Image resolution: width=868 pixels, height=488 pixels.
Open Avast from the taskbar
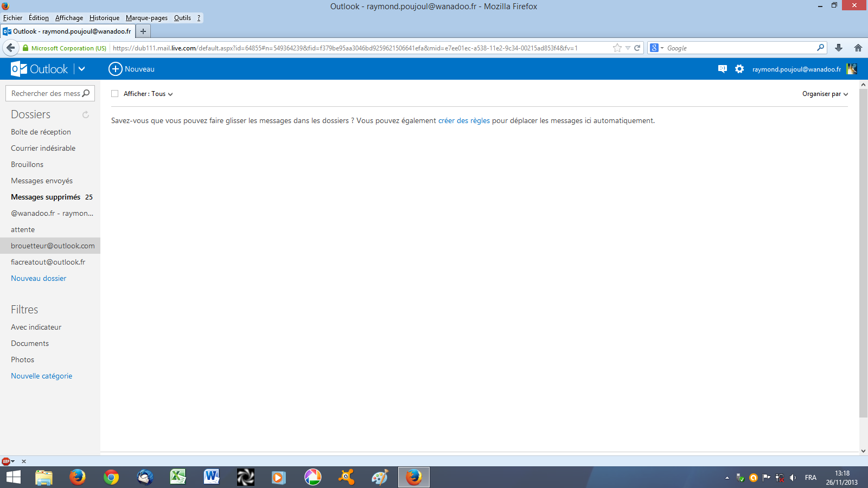(346, 477)
